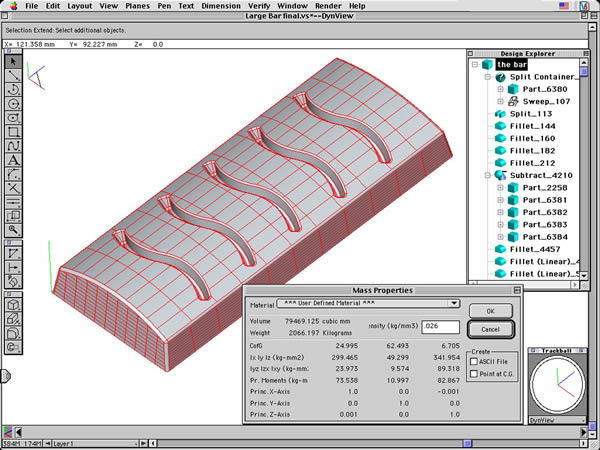Activate the Text tool marked A
This screenshot has width=600, height=450.
(15, 159)
